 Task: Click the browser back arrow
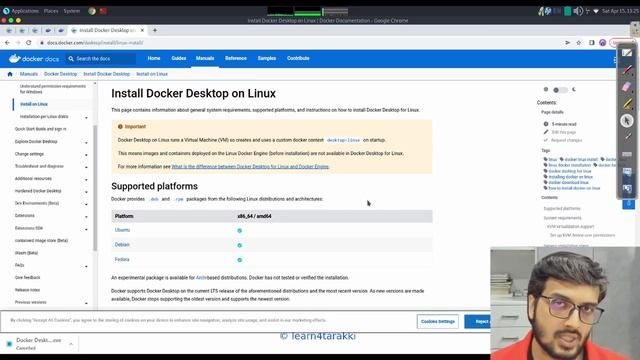[x=7, y=42]
